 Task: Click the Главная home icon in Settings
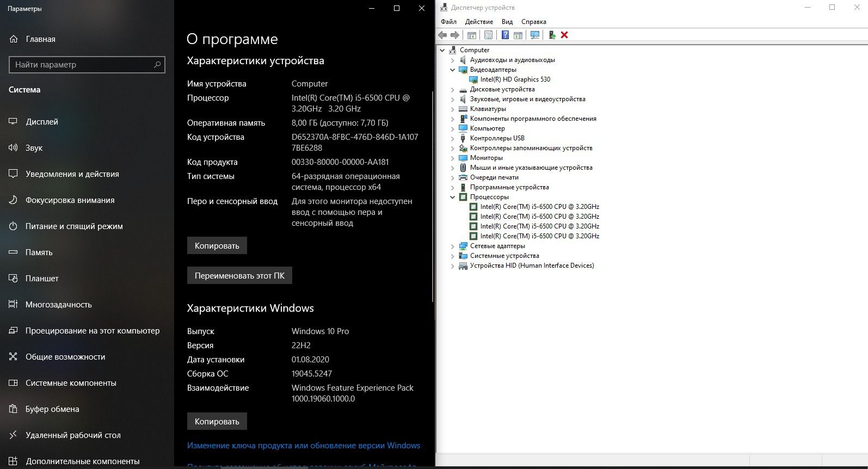pos(14,39)
